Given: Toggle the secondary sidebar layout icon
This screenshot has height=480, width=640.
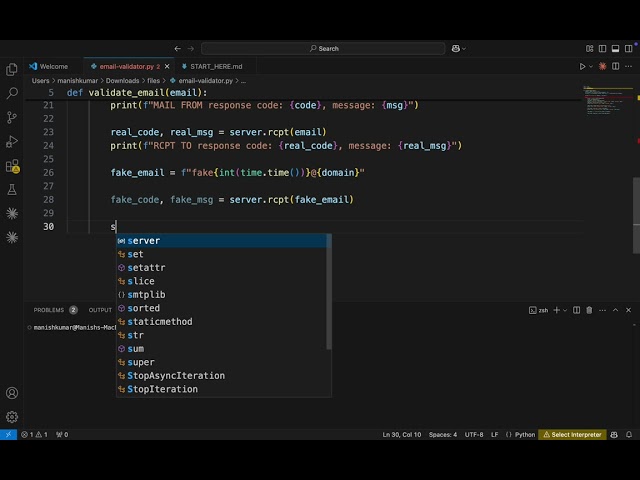Looking at the screenshot, I should pos(629,49).
